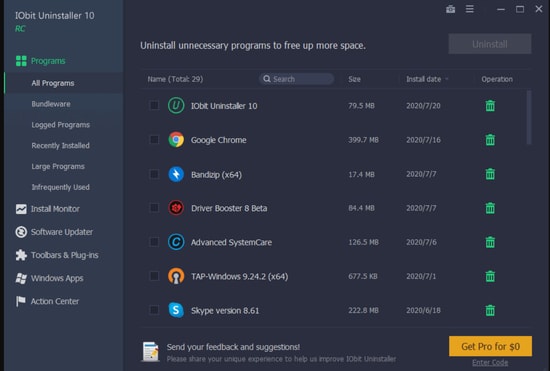Click the Skype version 8.61 name
The width and height of the screenshot is (550, 371).
pyautogui.click(x=225, y=311)
